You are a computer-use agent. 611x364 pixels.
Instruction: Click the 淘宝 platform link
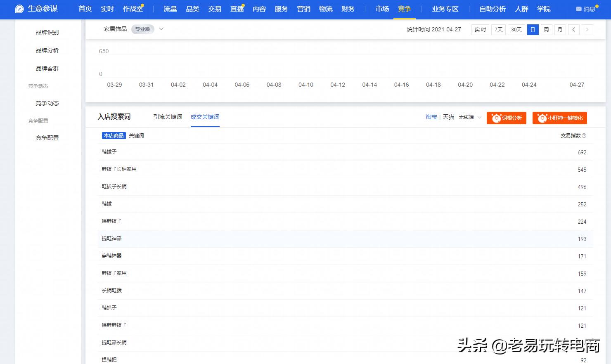click(x=431, y=117)
